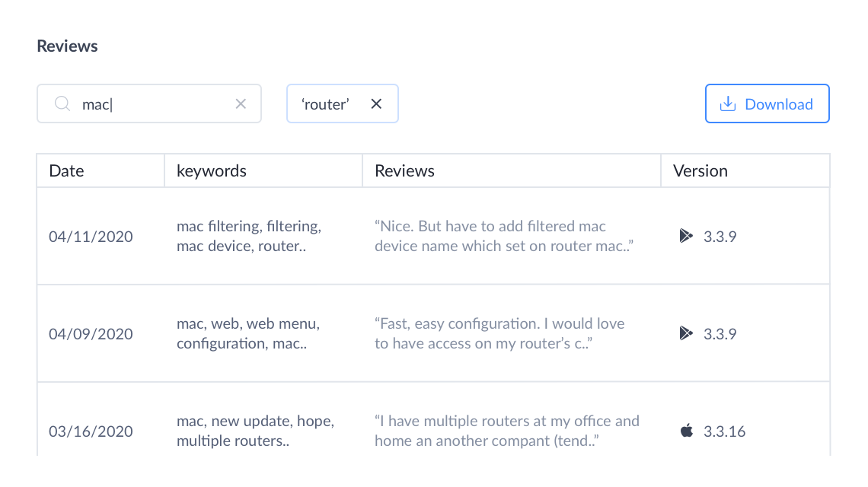Click the Google Play icon for 04/09/2020
The width and height of the screenshot is (868, 487).
click(686, 334)
